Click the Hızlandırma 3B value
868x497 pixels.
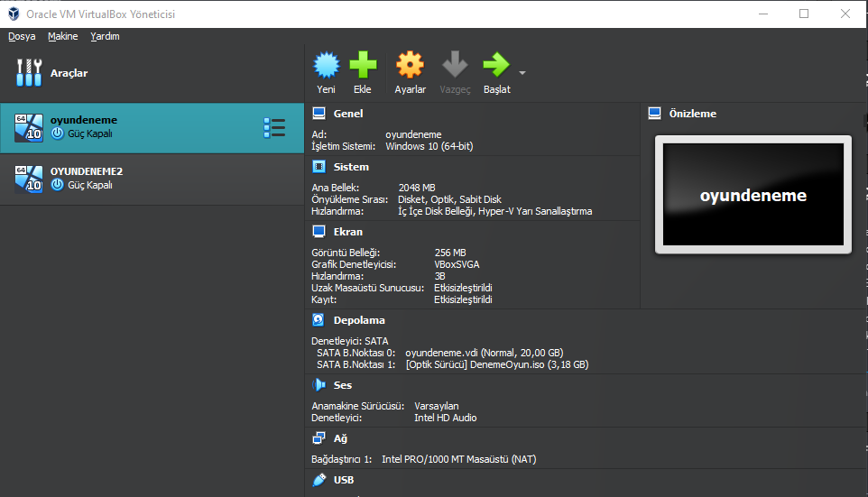[x=439, y=276]
